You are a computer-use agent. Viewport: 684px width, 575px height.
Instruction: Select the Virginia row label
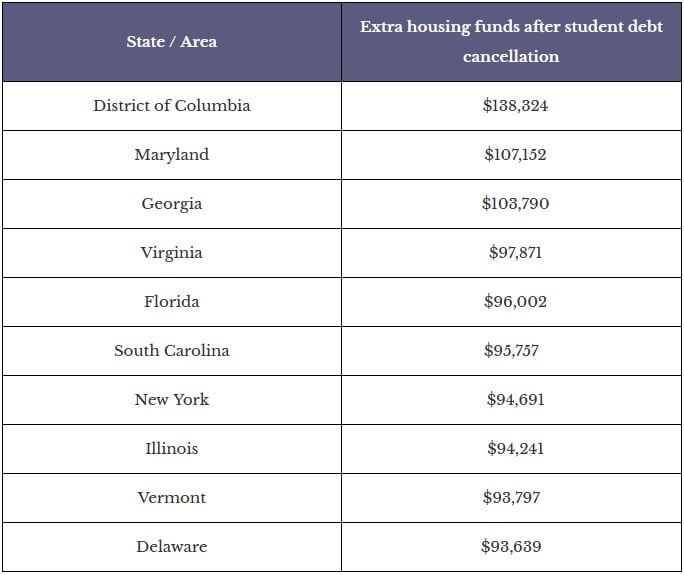point(171,253)
